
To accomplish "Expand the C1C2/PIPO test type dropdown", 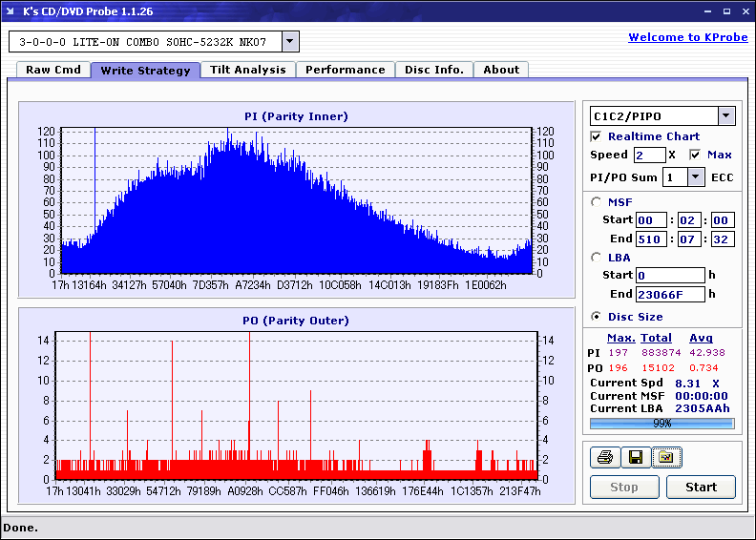I will 725,115.
